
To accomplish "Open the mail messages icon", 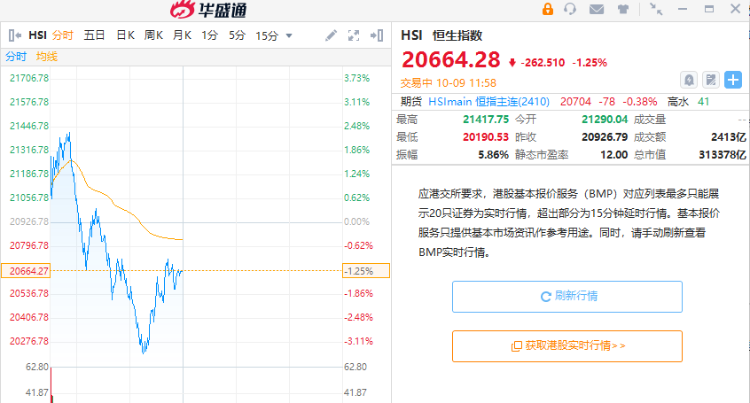I will 596,9.
